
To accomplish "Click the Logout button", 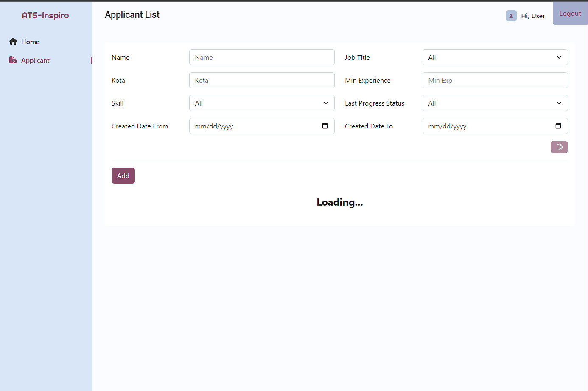I will (x=570, y=13).
